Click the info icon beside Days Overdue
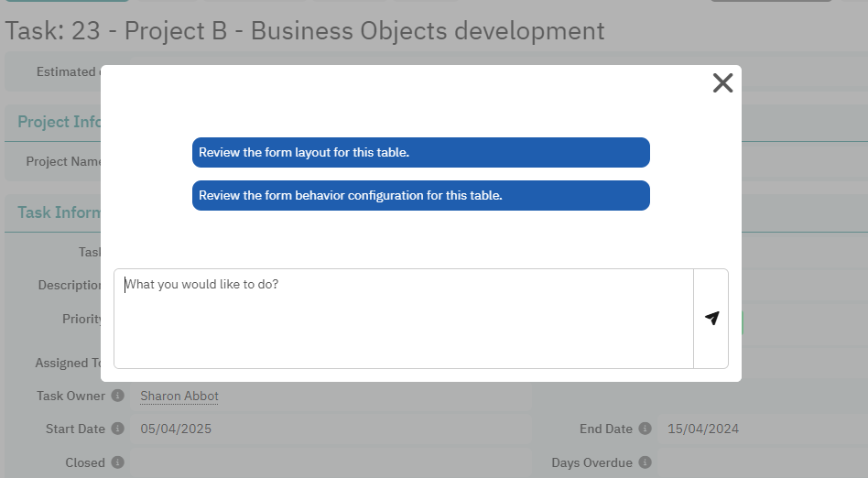 point(645,462)
